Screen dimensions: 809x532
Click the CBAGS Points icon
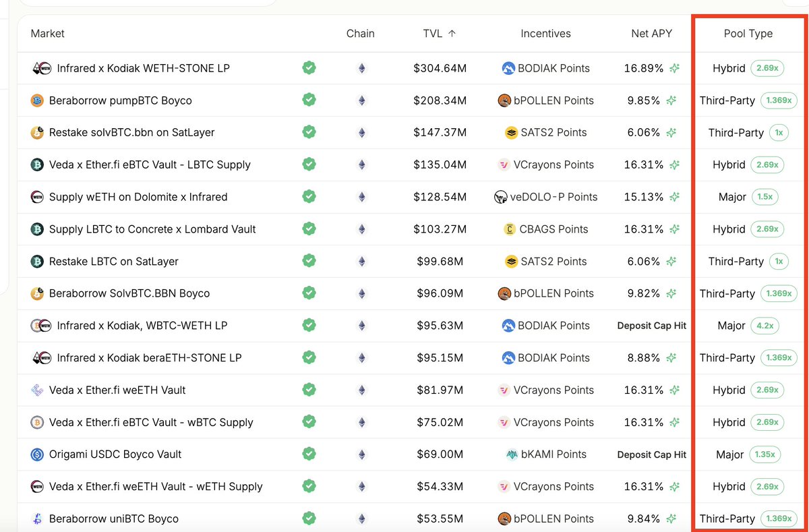[510, 229]
